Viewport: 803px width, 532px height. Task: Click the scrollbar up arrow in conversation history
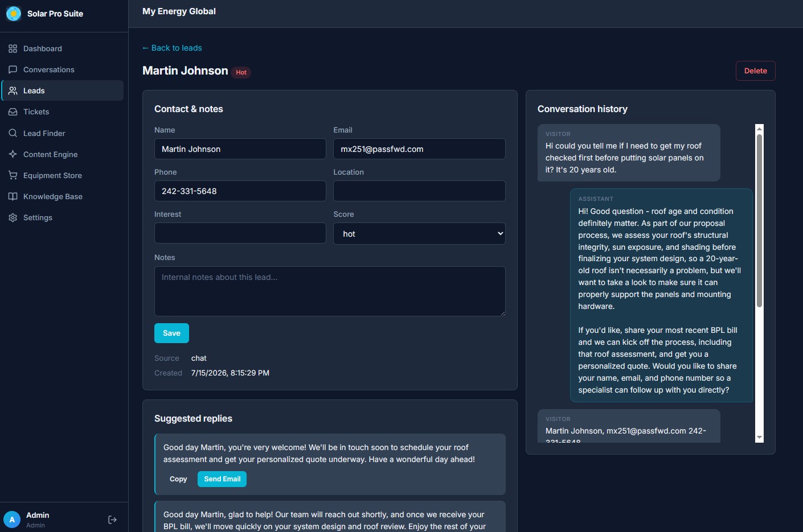click(759, 129)
